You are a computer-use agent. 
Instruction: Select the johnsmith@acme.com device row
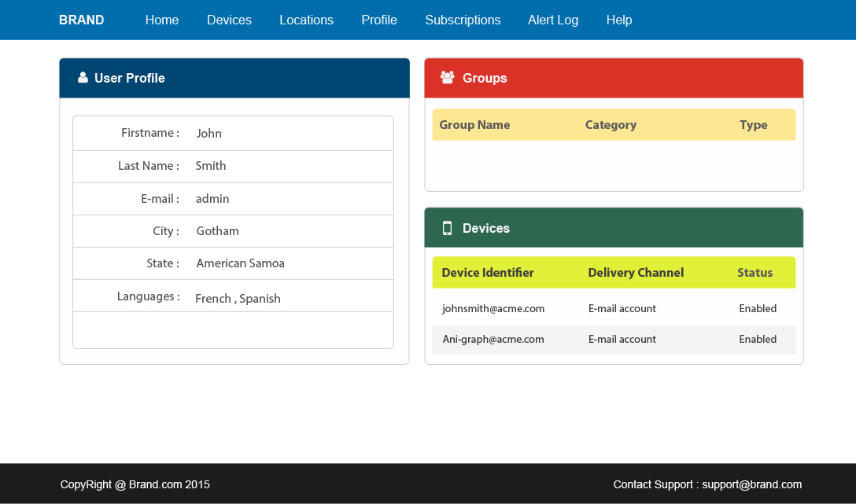click(x=493, y=308)
